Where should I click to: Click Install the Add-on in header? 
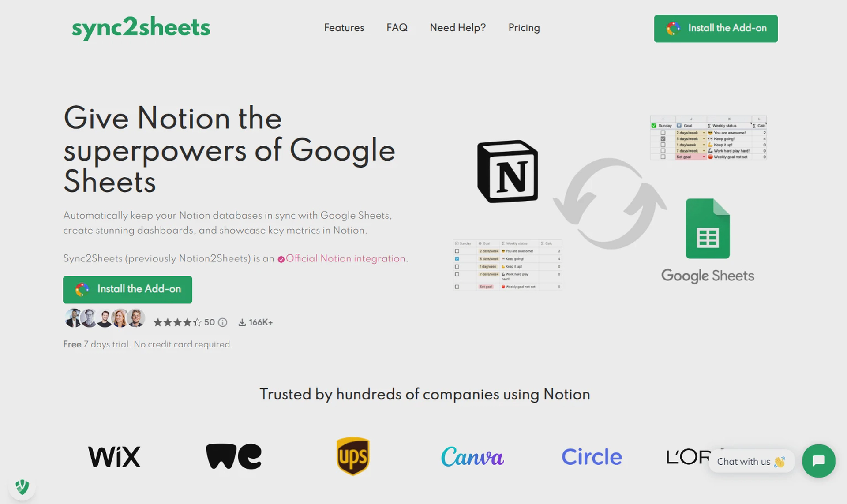click(716, 29)
